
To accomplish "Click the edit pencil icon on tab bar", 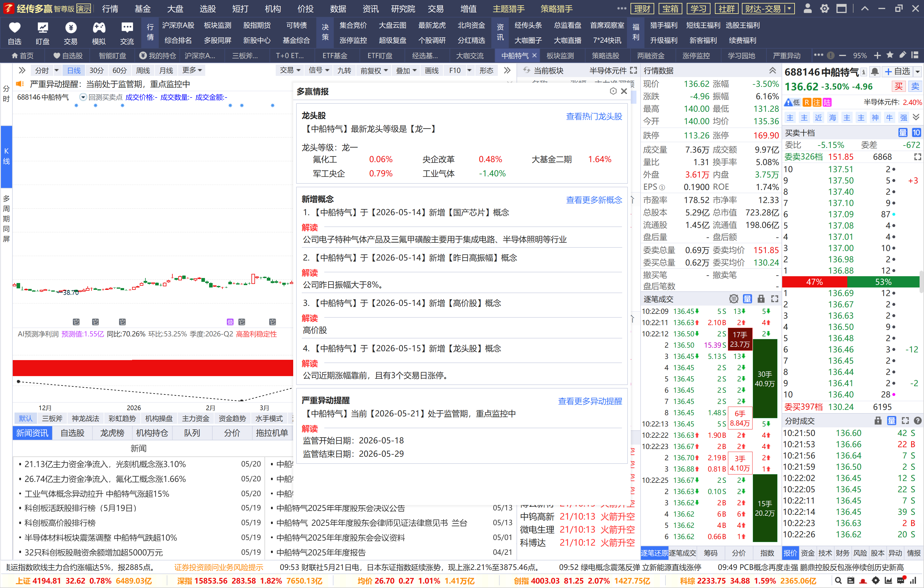I will 902,55.
